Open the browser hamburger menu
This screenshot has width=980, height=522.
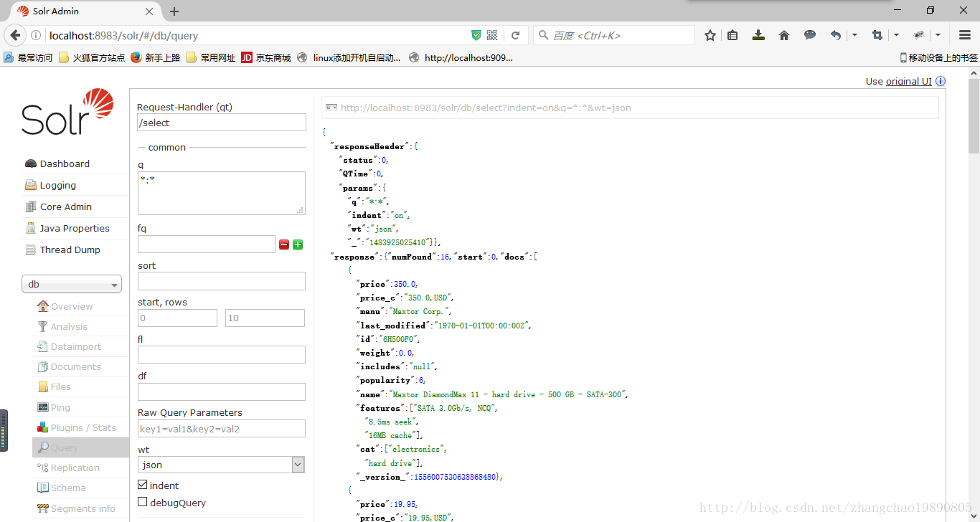tap(965, 35)
